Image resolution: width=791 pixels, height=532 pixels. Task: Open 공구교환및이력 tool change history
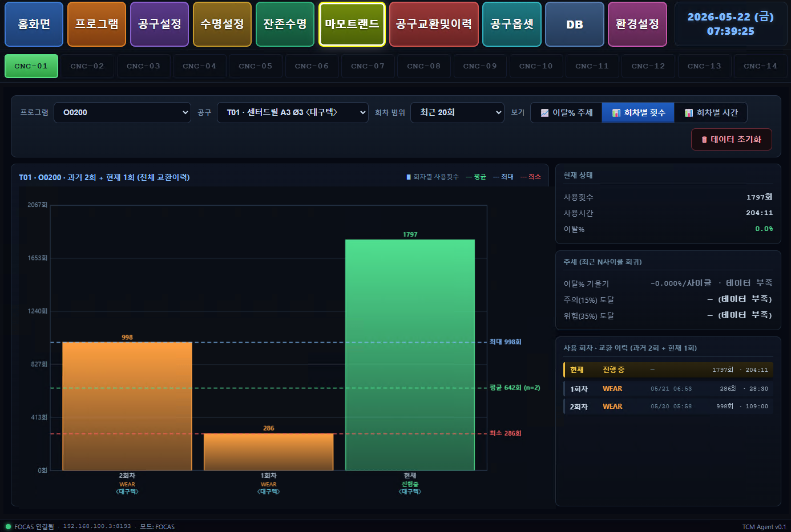pos(434,24)
